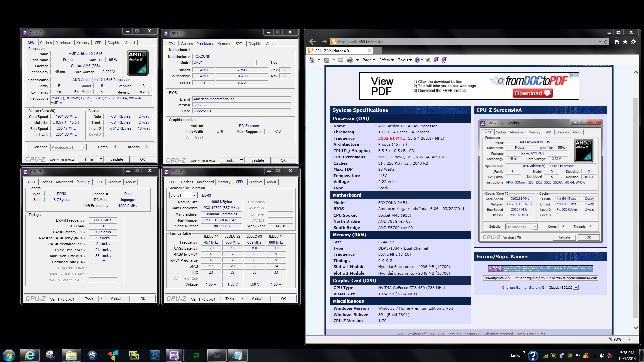The height and width of the screenshot is (362, 644).
Task: Switch to Caches tab in top-left CPU-Z window
Action: coord(46,43)
